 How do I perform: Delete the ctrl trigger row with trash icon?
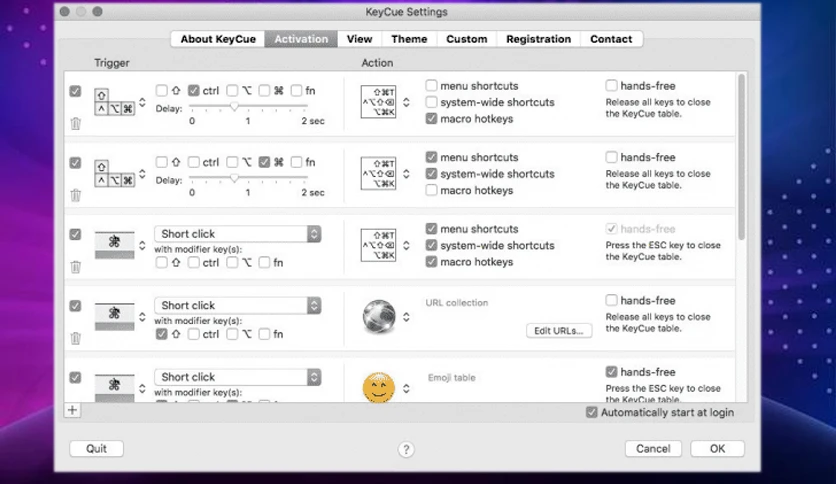[x=76, y=124]
